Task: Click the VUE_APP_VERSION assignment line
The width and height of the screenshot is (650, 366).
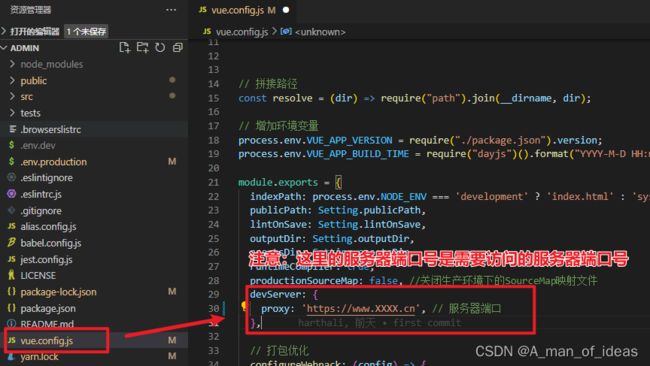Action: pyautogui.click(x=420, y=141)
